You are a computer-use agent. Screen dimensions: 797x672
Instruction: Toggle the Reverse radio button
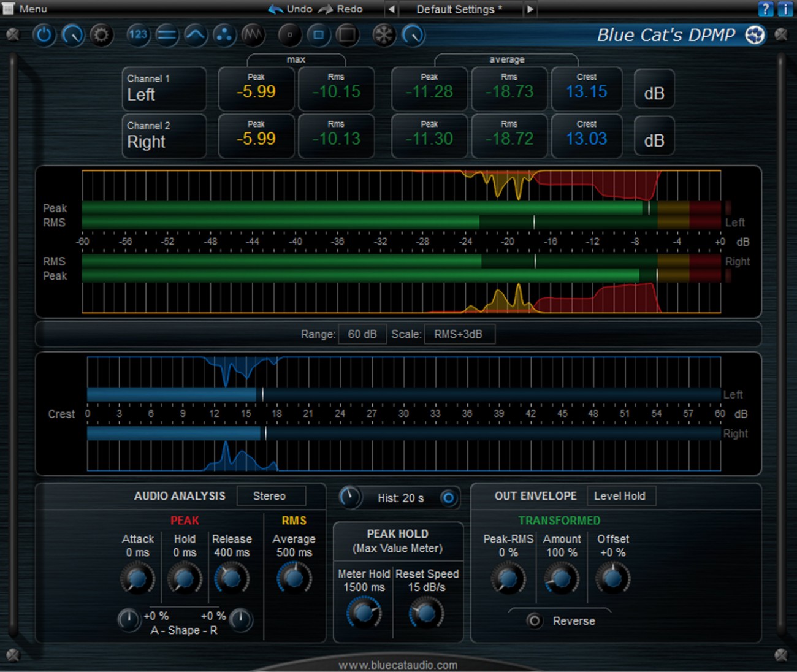pos(534,620)
